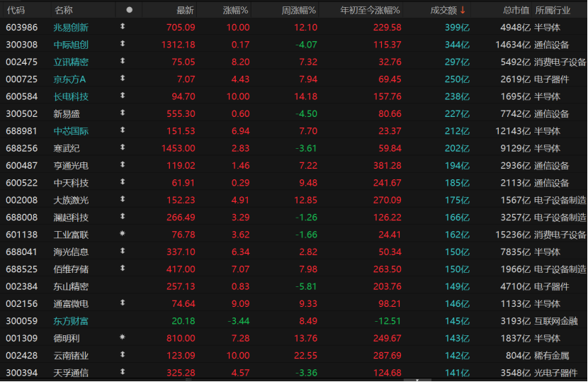Click the 所属行业 column header
Viewport: 588px width, 382px height.
click(553, 10)
